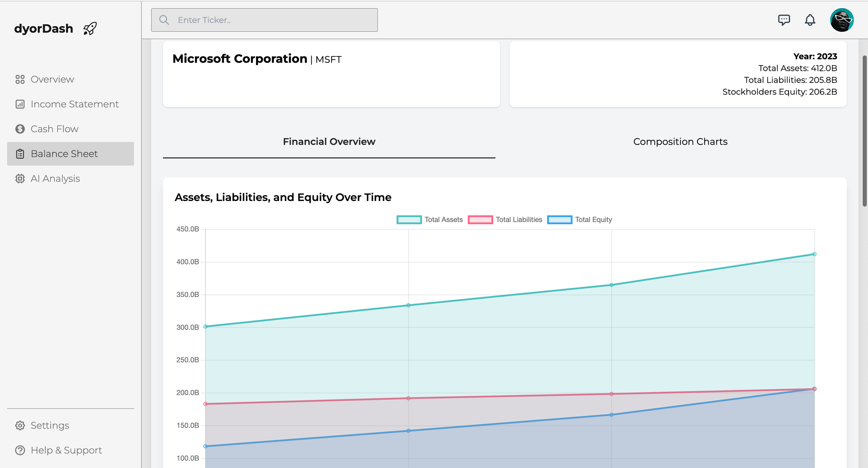The height and width of the screenshot is (468, 868).
Task: Toggle Total Assets legend swatch
Action: coord(409,220)
